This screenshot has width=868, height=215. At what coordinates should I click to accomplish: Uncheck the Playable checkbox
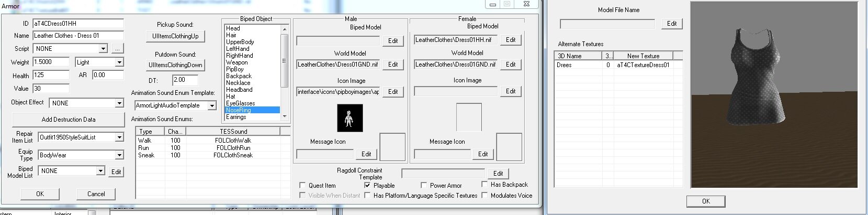point(367,185)
